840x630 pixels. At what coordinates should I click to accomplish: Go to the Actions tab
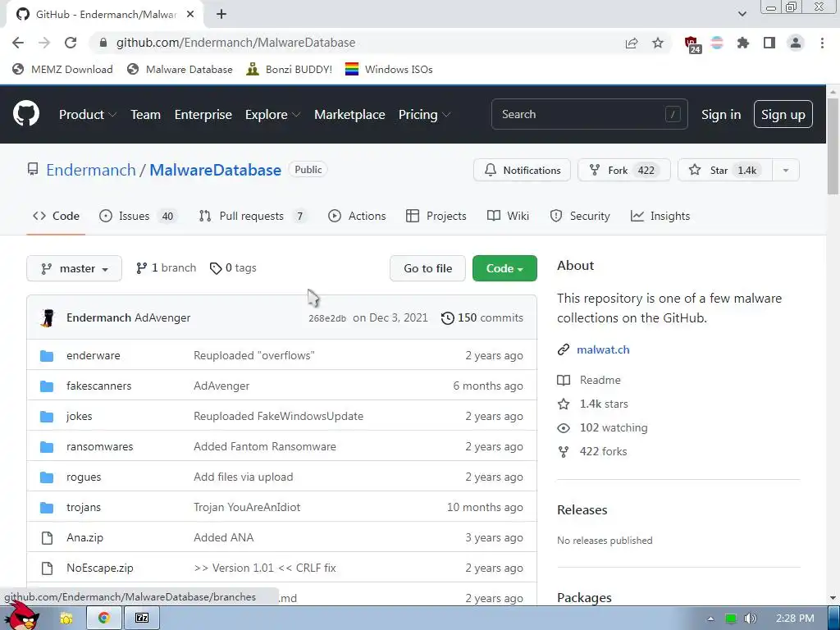[357, 216]
